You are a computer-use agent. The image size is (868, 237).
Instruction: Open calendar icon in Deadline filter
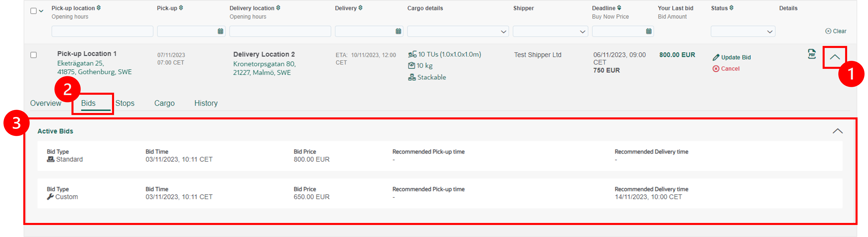point(649,31)
